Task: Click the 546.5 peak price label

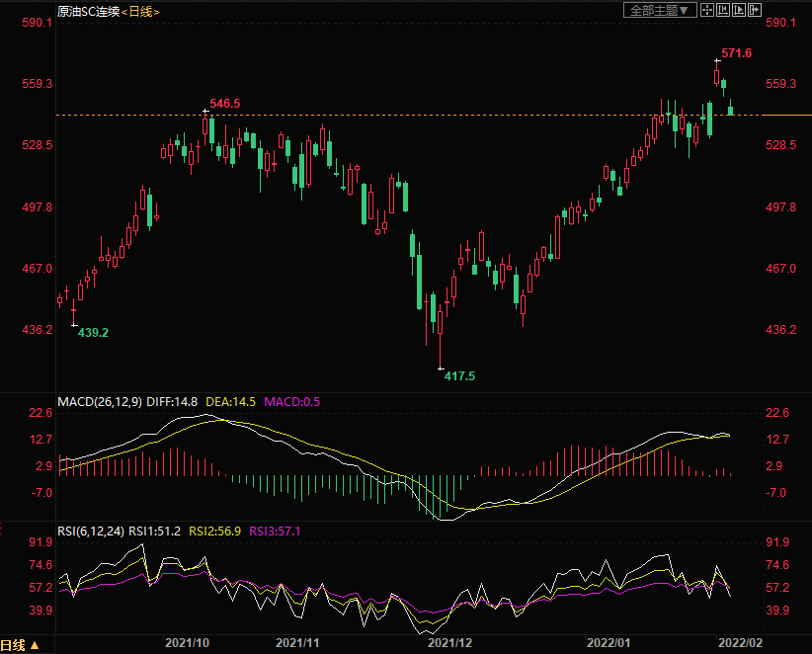Action: pyautogui.click(x=225, y=104)
